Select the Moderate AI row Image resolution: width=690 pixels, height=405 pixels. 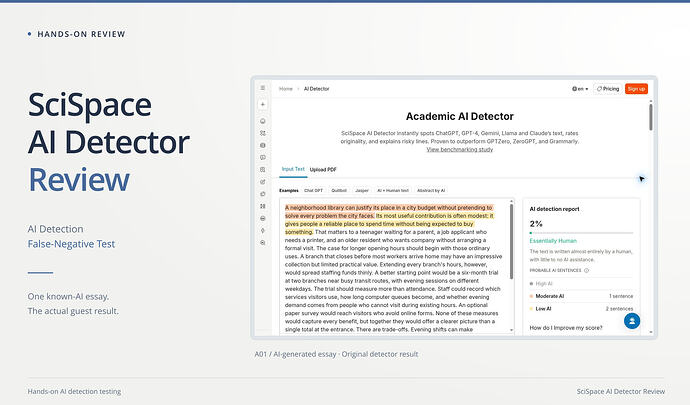pyautogui.click(x=581, y=296)
